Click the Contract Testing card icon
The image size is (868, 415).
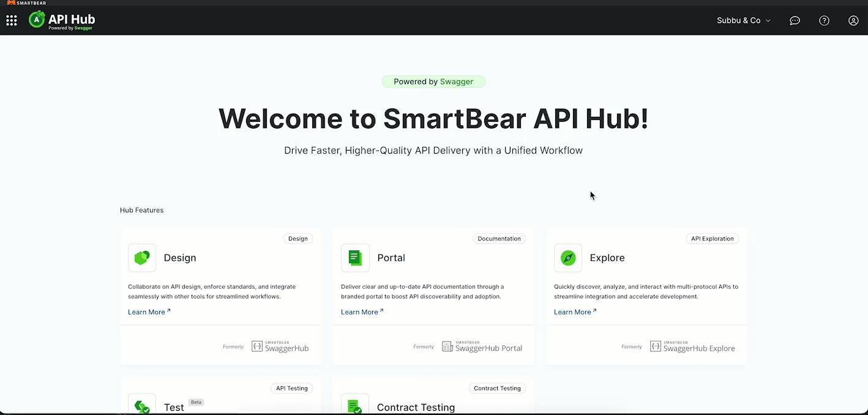[355, 405]
